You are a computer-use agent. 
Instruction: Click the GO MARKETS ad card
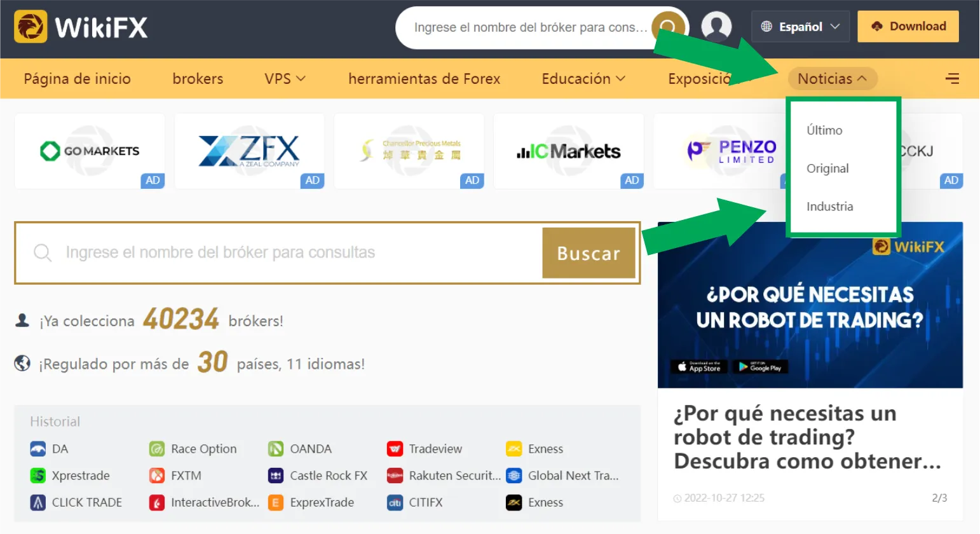90,151
